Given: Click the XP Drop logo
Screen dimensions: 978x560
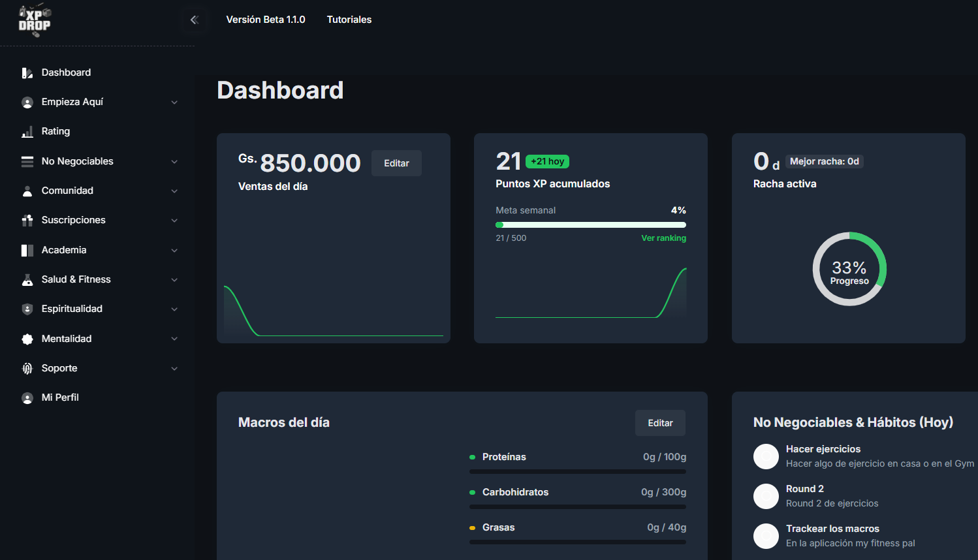Looking at the screenshot, I should point(34,21).
